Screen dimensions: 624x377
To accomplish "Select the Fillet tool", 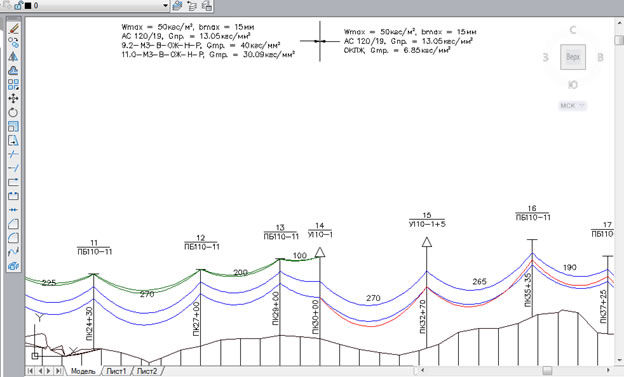I will point(13,238).
